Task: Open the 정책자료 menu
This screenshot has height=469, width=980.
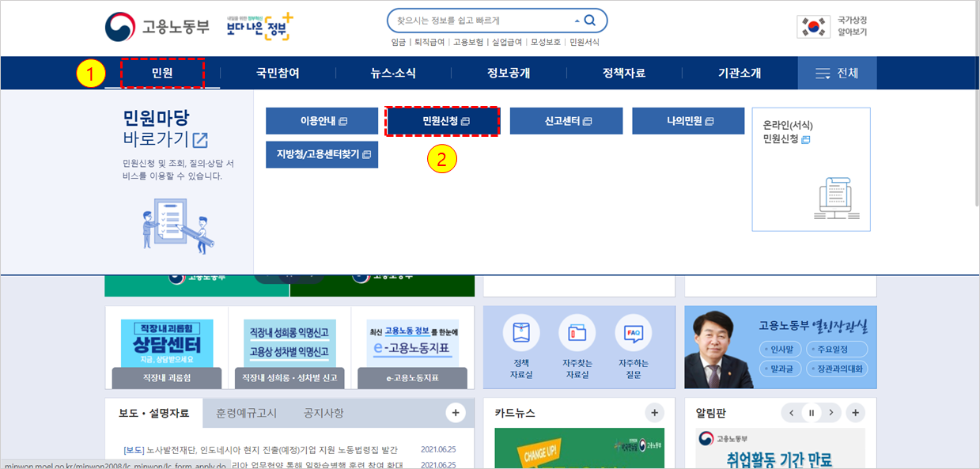Action: pyautogui.click(x=624, y=73)
